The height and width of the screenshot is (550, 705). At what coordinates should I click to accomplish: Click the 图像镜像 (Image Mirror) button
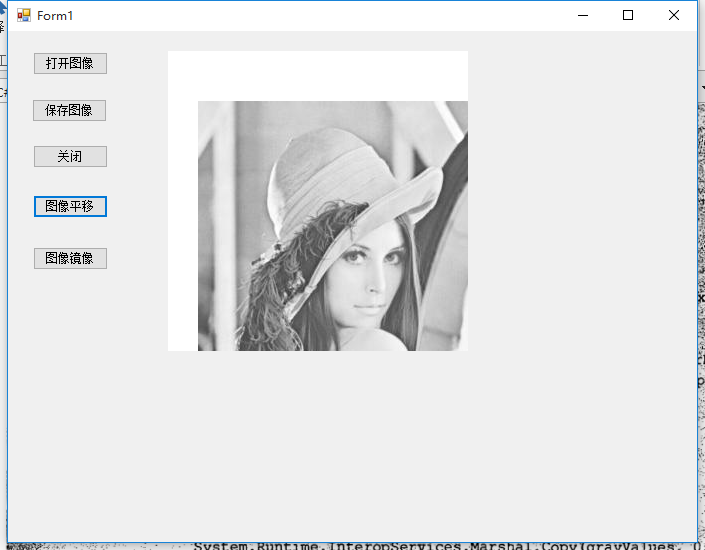pyautogui.click(x=70, y=259)
